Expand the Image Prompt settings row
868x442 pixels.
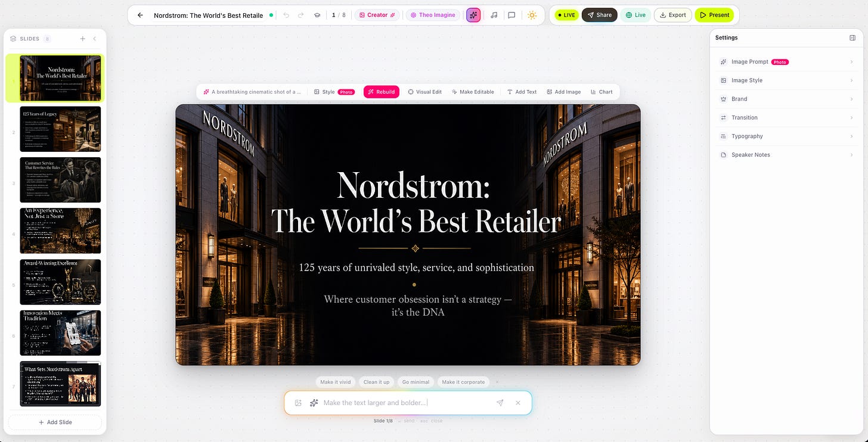point(786,62)
